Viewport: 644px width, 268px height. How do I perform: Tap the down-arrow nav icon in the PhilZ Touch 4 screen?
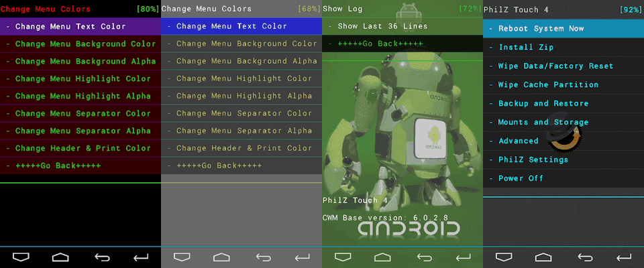504,257
